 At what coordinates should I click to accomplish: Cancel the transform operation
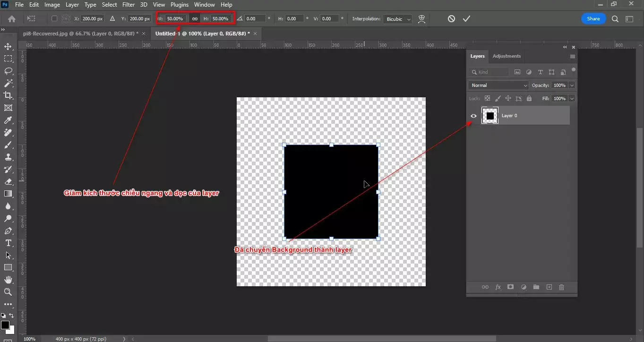tap(451, 18)
